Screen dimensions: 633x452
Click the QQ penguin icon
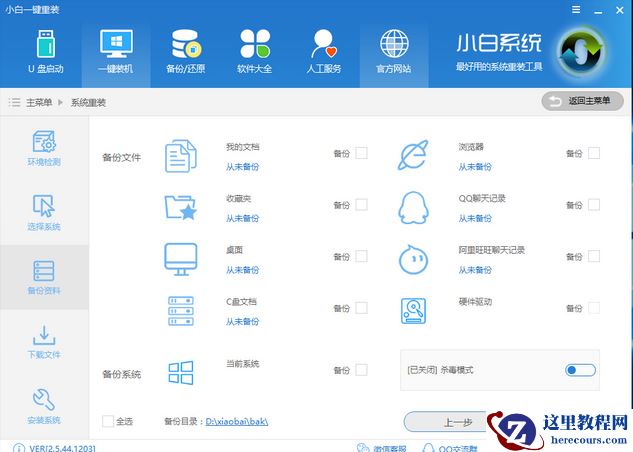click(x=413, y=207)
